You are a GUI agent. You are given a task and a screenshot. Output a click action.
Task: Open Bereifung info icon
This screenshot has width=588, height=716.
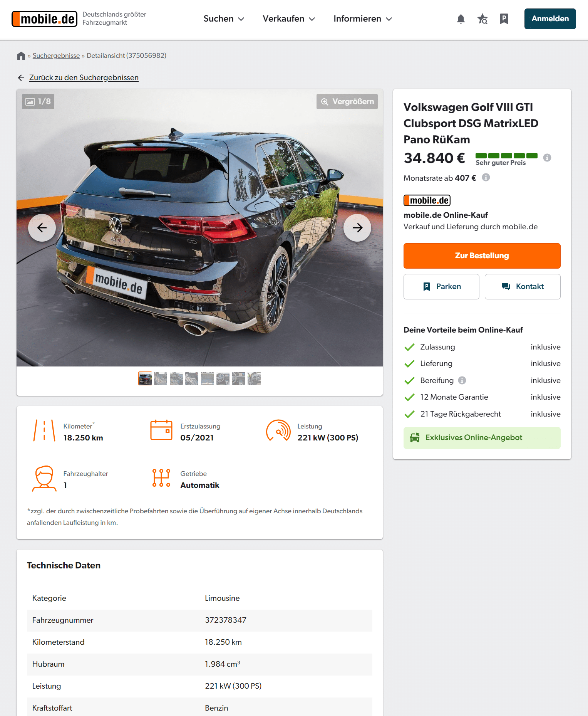click(x=462, y=380)
